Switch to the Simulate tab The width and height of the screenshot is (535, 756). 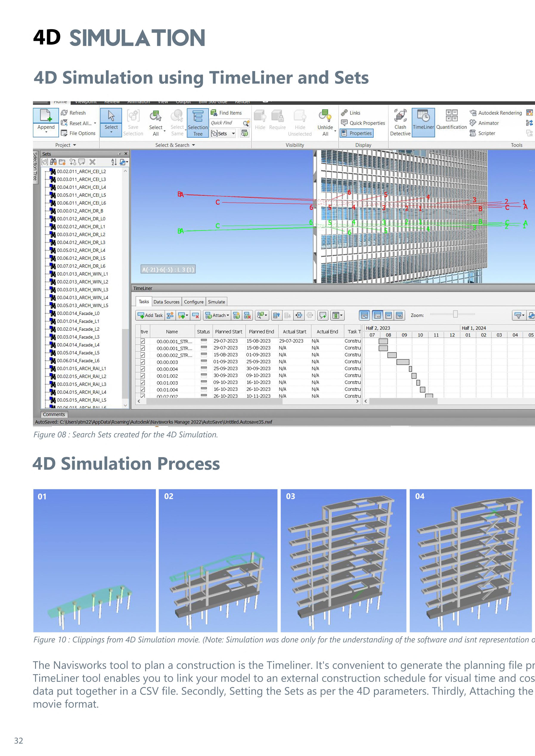coord(216,302)
